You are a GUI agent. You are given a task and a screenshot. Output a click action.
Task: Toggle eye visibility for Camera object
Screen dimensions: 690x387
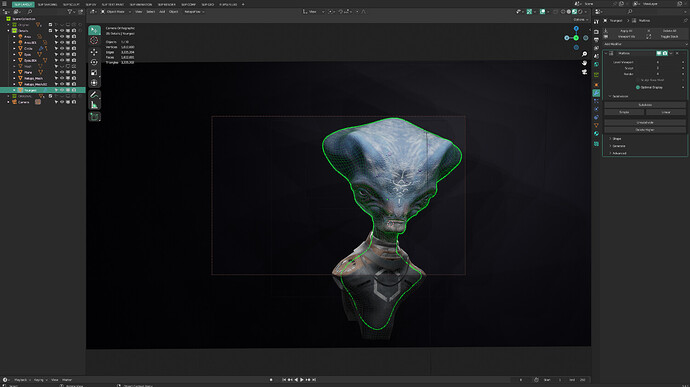pyautogui.click(x=62, y=102)
